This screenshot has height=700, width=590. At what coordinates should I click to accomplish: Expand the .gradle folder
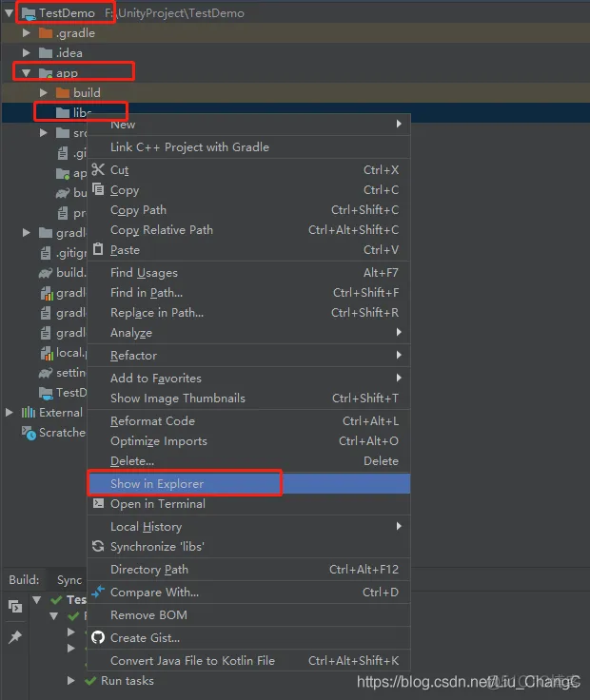tap(27, 33)
